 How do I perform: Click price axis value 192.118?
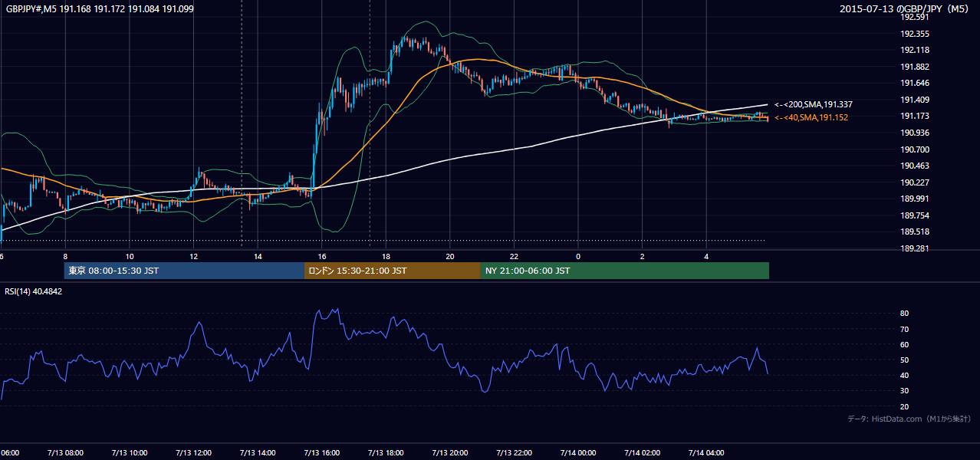(x=915, y=50)
